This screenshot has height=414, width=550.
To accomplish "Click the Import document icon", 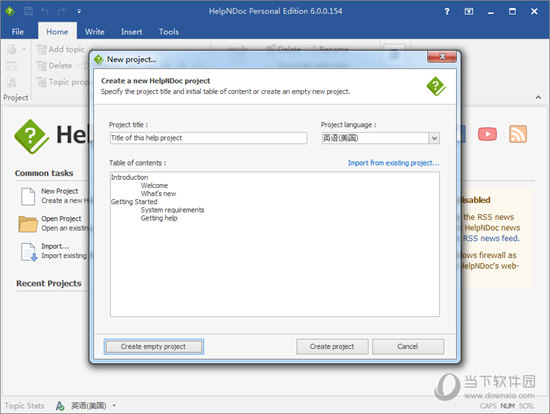I will click(29, 252).
